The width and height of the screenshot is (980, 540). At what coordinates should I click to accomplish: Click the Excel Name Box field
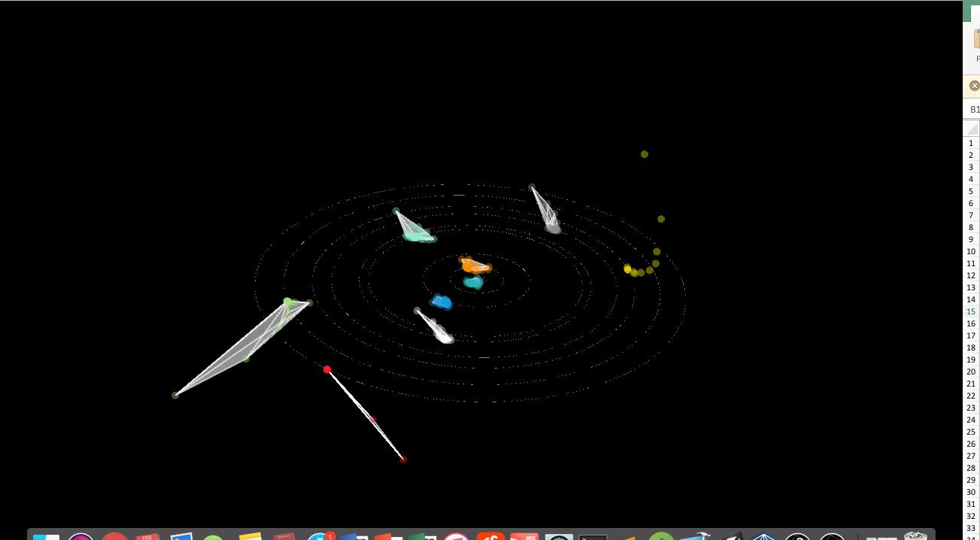pyautogui.click(x=975, y=109)
